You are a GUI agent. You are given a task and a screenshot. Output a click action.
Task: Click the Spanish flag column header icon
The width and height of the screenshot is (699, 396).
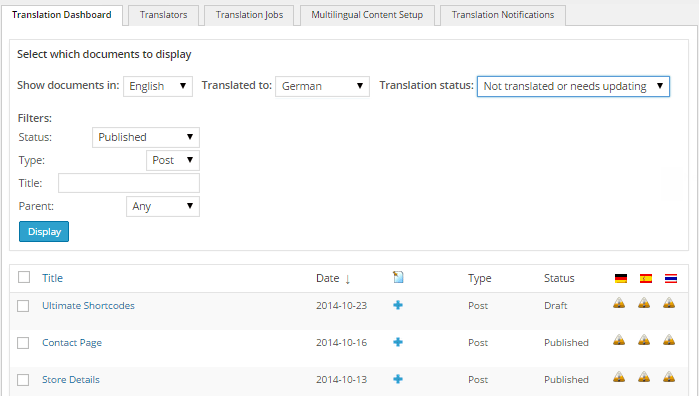click(x=646, y=279)
